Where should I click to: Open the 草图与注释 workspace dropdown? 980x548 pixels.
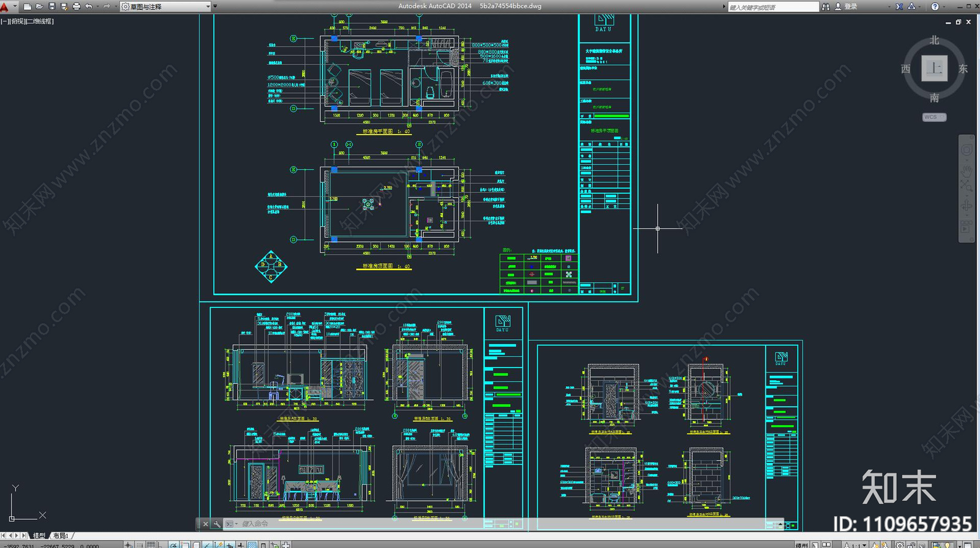pyautogui.click(x=165, y=7)
